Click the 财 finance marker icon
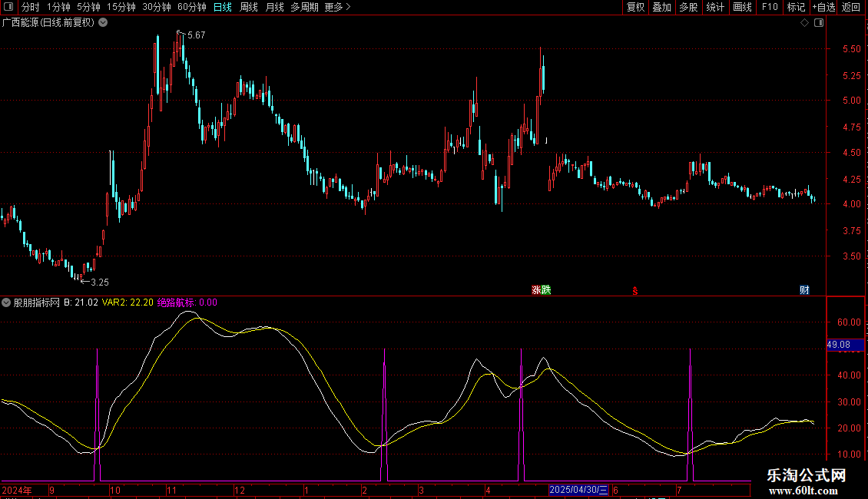The height and width of the screenshot is (499, 868). click(804, 289)
